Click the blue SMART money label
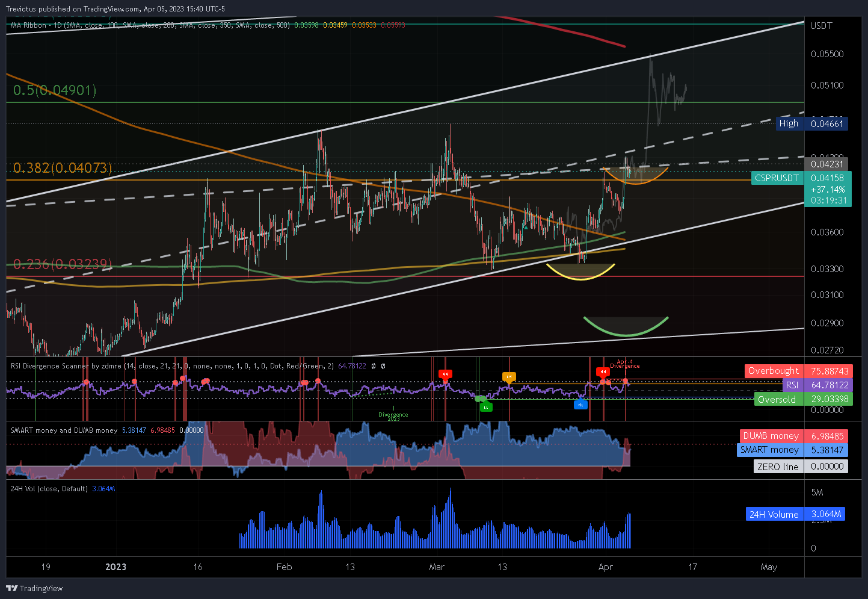This screenshot has height=599, width=868. click(x=769, y=450)
